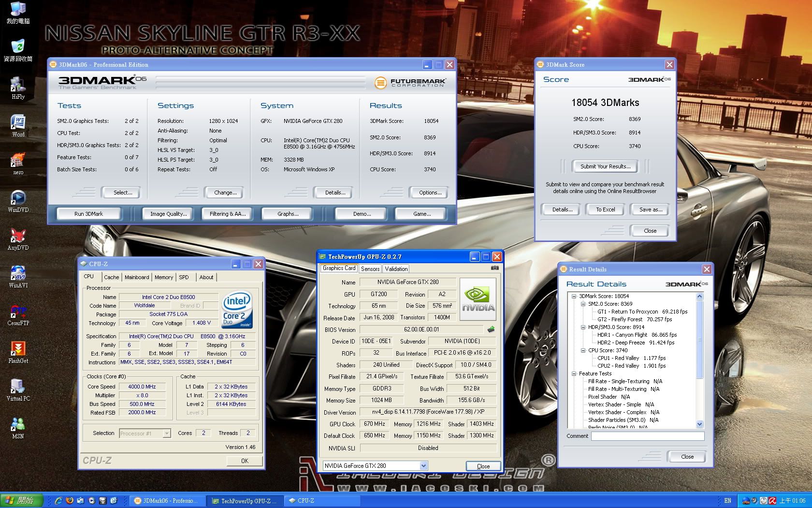Click Details... under System in 3DMark06

(x=335, y=193)
